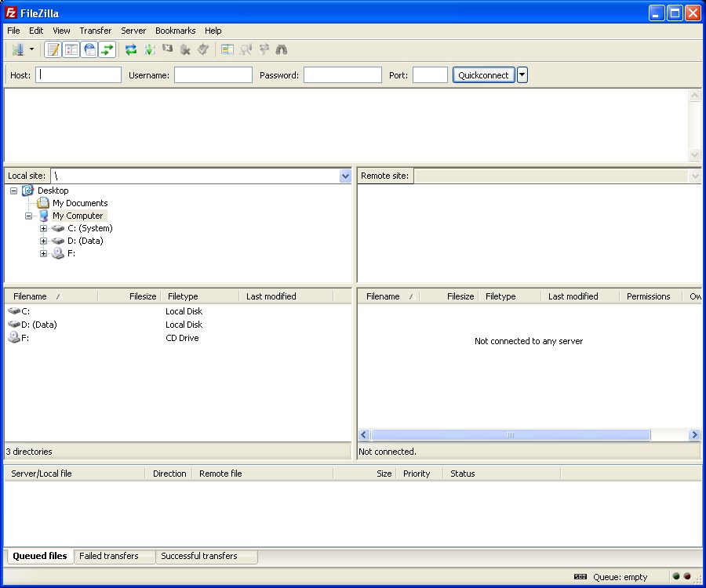The image size is (706, 588).
Task: Open the Site Manager
Action: click(x=17, y=49)
